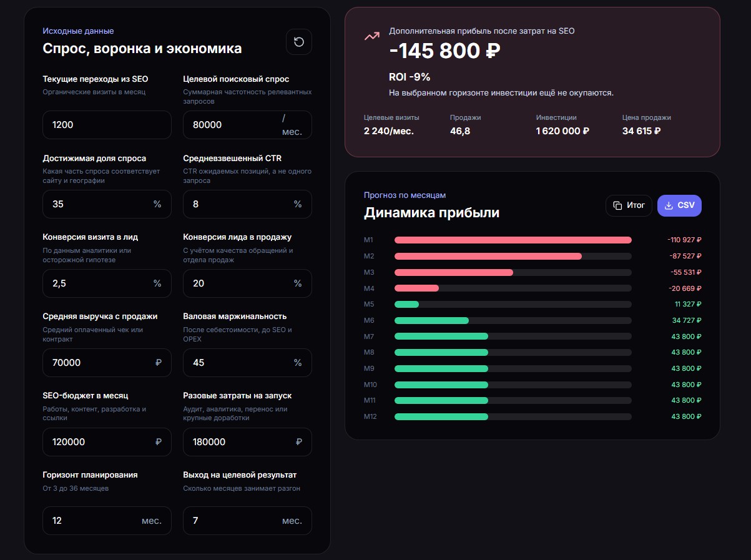Click the heading Спрос, воронка и экономика
751x560 pixels.
click(x=142, y=49)
